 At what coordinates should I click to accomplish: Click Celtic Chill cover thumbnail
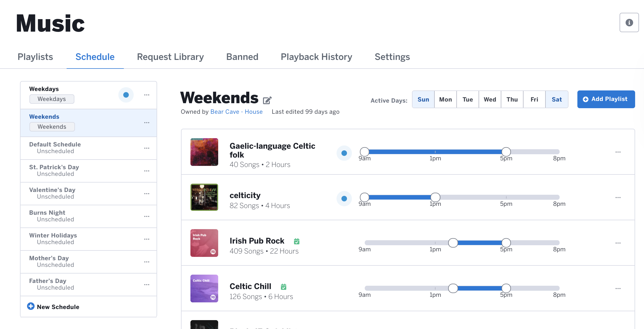coord(204,288)
